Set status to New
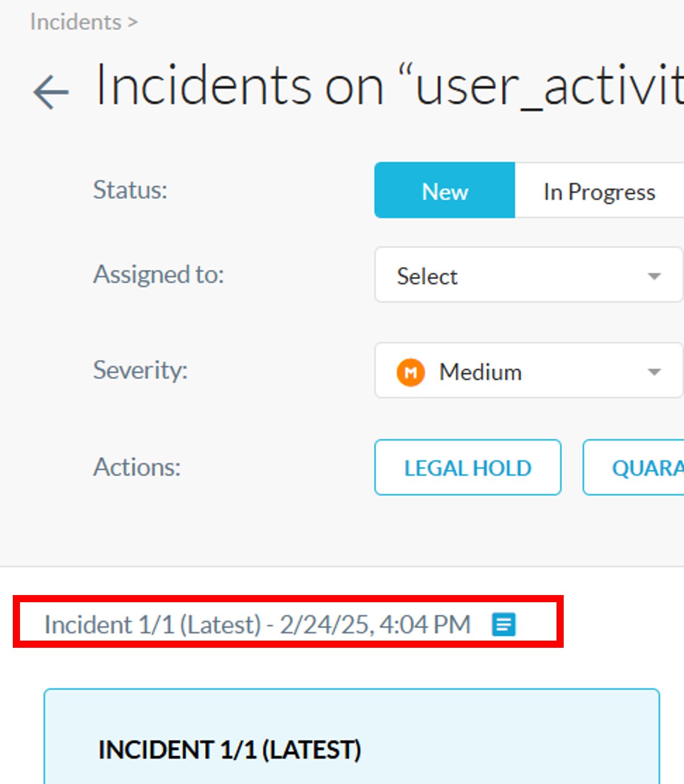The width and height of the screenshot is (684, 784). click(444, 191)
